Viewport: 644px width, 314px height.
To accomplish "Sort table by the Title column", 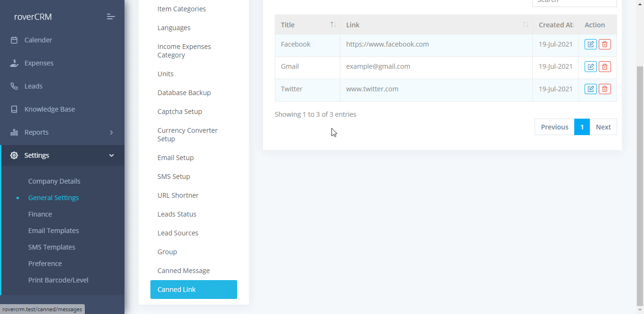I will click(307, 25).
